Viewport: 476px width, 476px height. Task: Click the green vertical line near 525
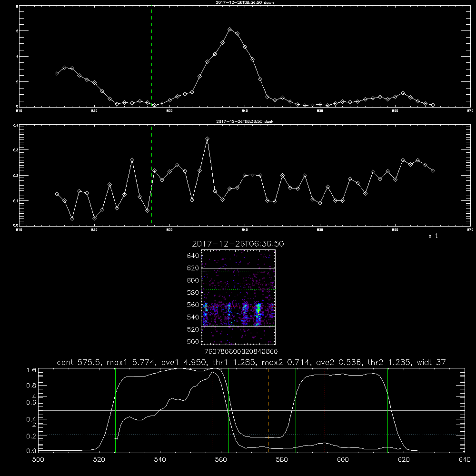click(x=115, y=410)
